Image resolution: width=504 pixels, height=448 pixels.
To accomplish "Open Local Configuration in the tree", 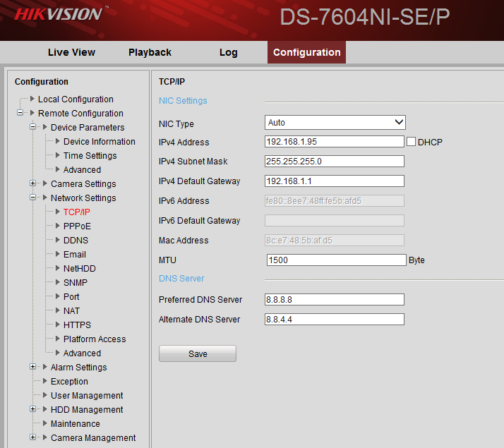I will click(x=76, y=99).
